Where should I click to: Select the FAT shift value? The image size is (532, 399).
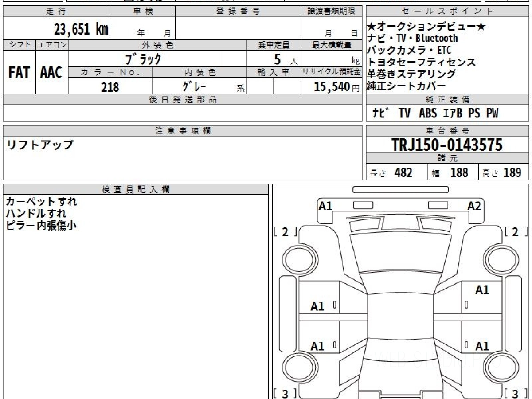tap(19, 73)
